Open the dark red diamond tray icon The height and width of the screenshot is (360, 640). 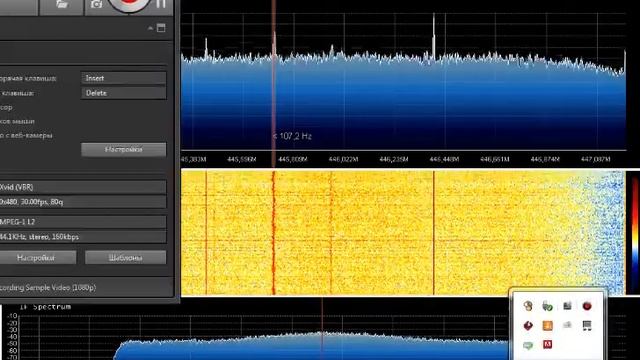(528, 325)
